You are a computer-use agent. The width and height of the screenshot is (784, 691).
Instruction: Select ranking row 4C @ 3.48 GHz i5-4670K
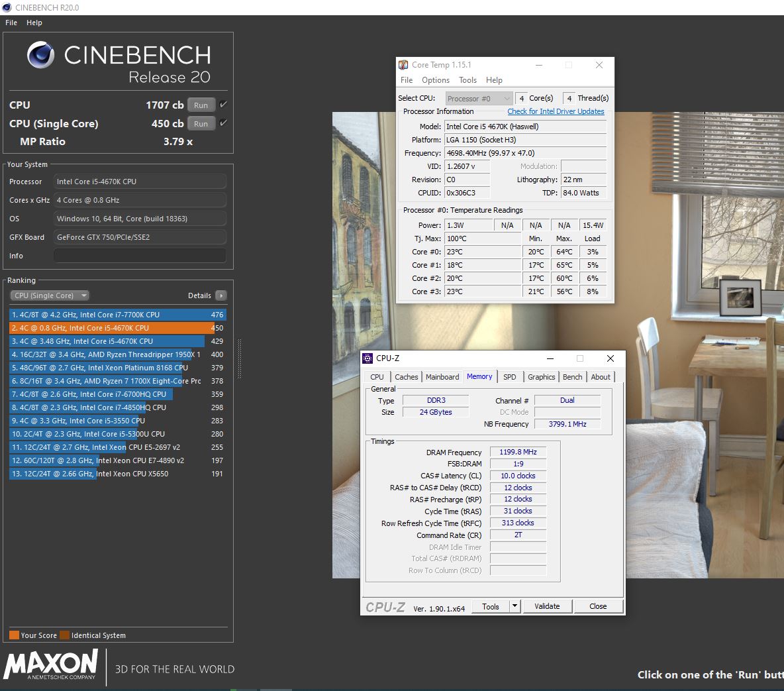pos(117,341)
